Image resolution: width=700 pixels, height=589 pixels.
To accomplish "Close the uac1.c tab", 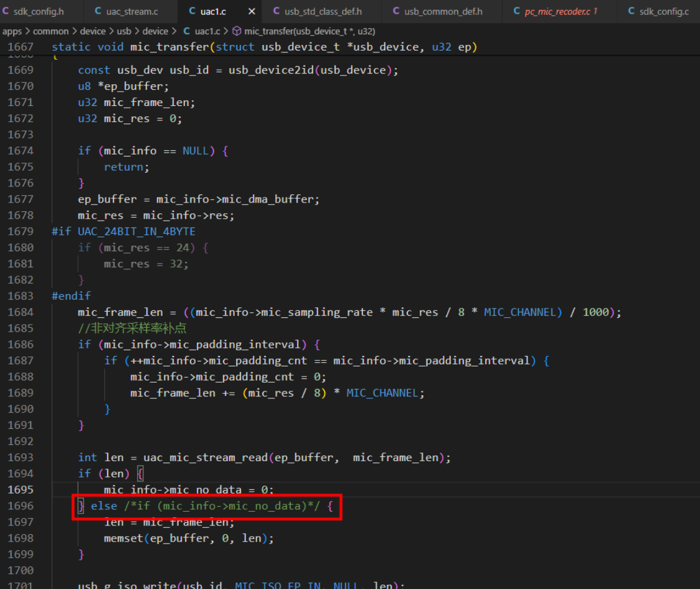I will click(252, 11).
